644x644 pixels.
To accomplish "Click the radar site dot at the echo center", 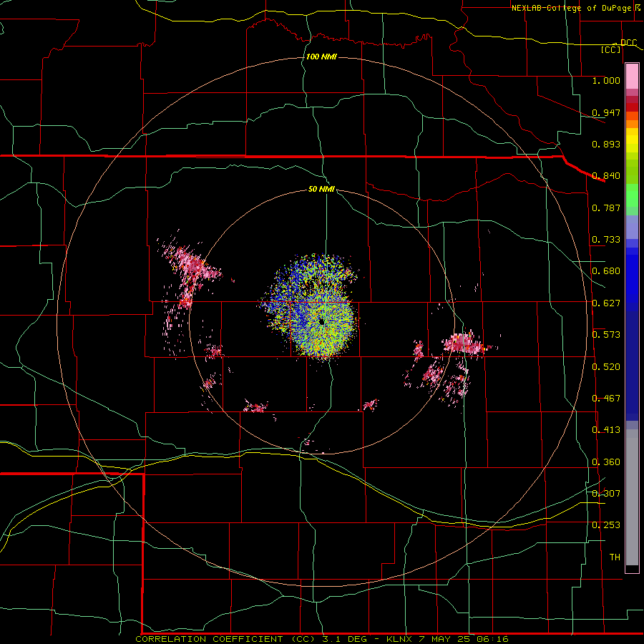I will tap(321, 322).
